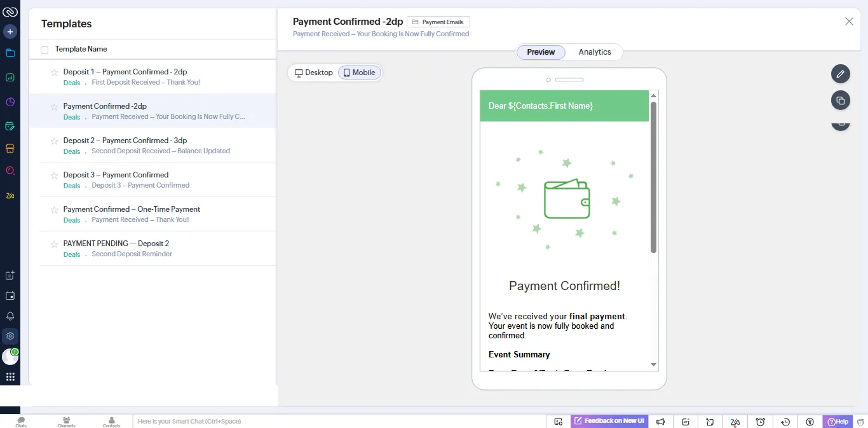Click the user profile avatar
The image size is (868, 428).
coord(10,357)
